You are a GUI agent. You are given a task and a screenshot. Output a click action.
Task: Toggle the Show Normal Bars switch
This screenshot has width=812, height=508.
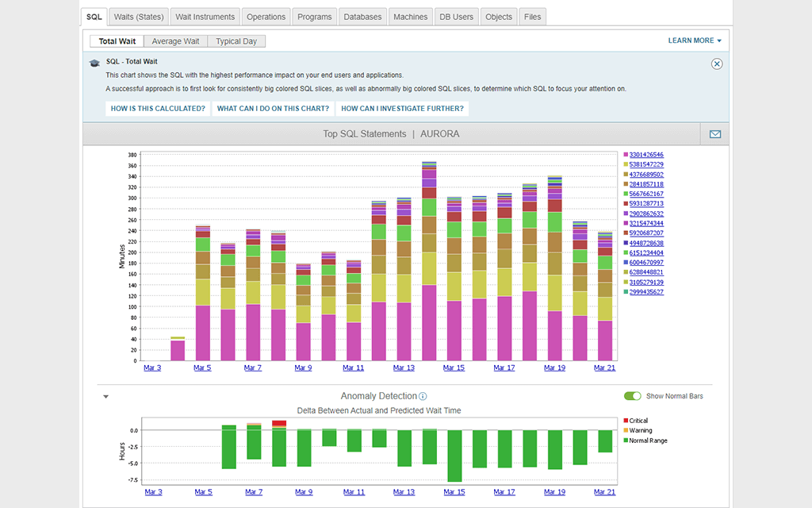pos(633,395)
